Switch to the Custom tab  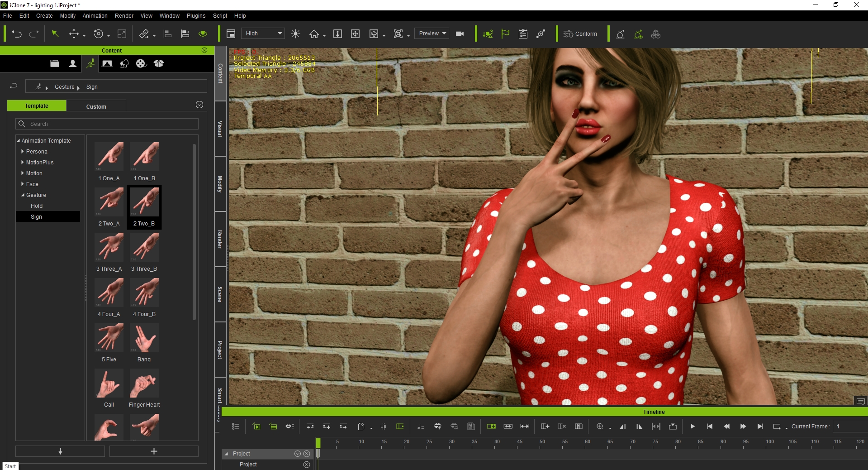click(x=96, y=106)
